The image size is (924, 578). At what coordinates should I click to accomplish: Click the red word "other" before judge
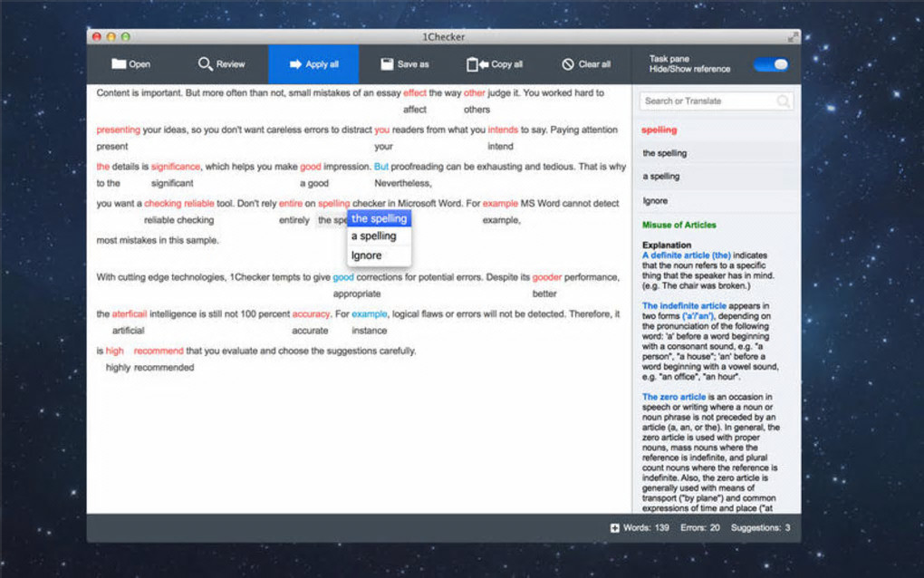pyautogui.click(x=475, y=93)
